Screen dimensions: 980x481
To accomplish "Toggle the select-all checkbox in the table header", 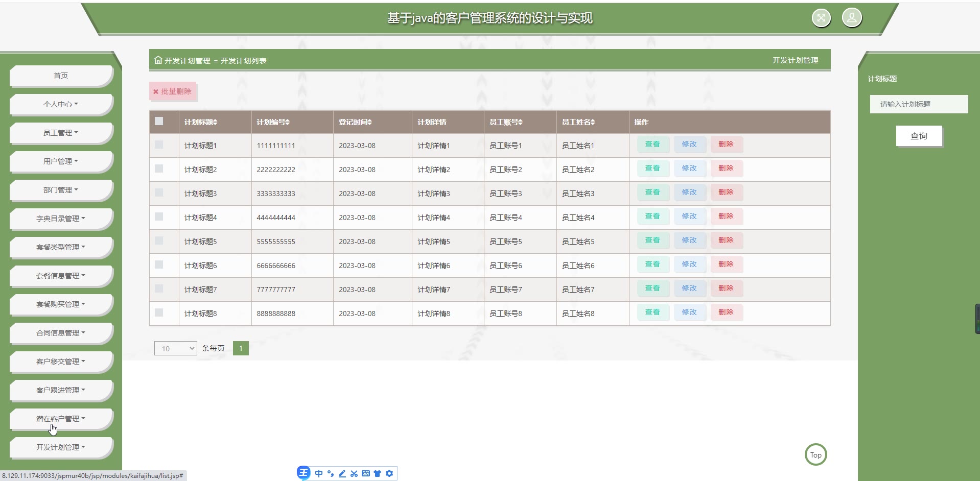I will [159, 121].
